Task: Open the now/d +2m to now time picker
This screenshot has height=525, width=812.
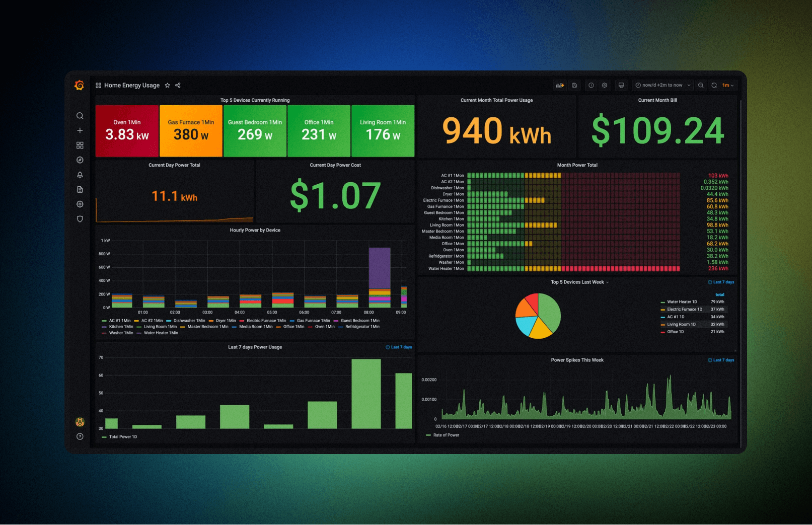Action: click(x=662, y=86)
